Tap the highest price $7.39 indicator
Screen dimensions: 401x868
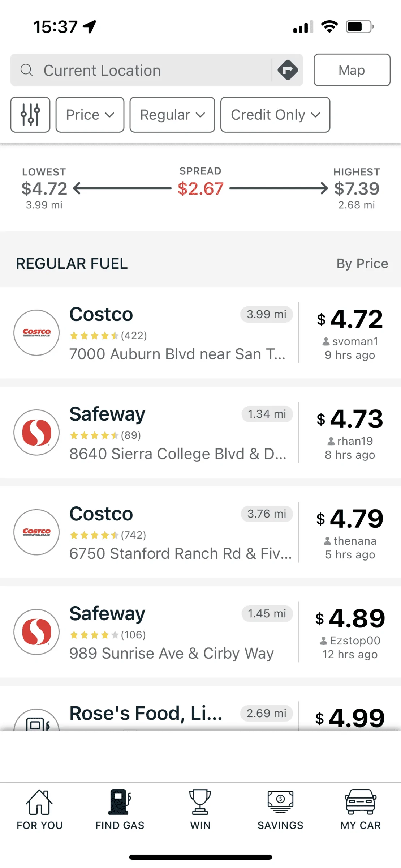pyautogui.click(x=357, y=188)
